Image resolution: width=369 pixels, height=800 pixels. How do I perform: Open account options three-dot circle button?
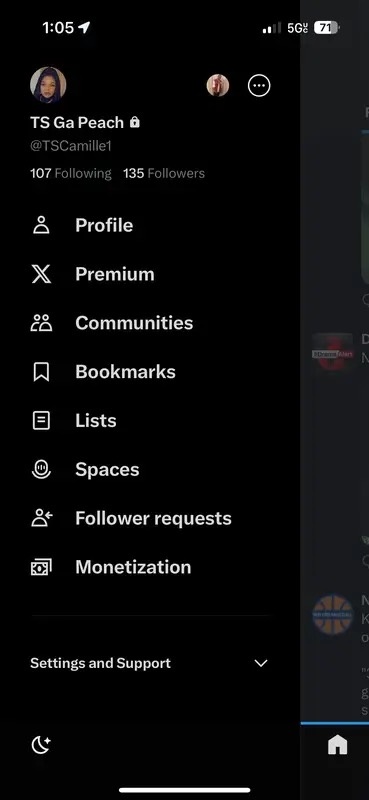click(x=259, y=86)
